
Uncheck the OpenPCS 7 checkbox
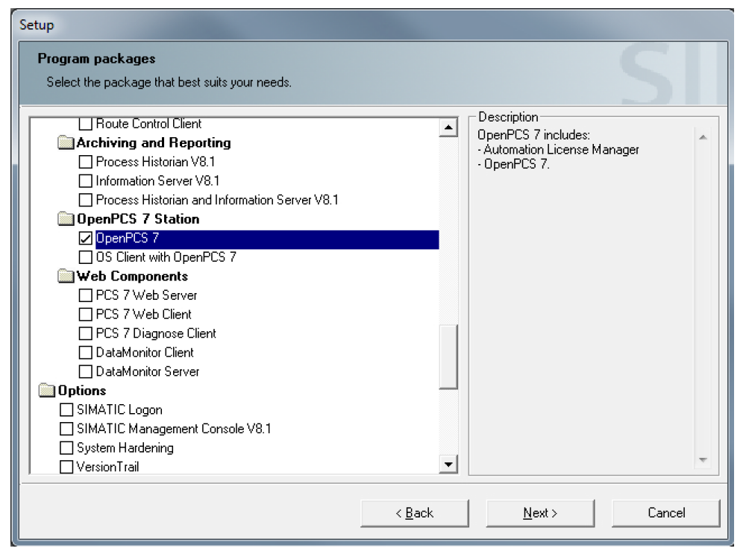[x=86, y=239]
